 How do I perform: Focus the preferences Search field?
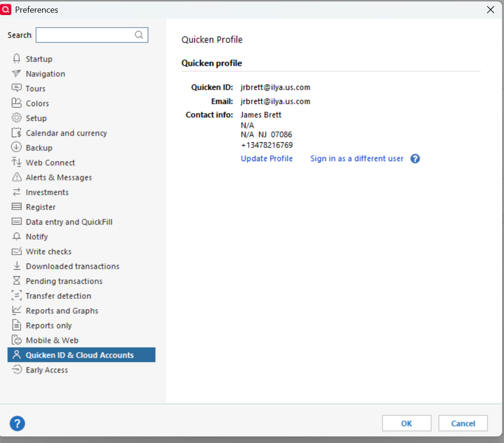pyautogui.click(x=92, y=35)
